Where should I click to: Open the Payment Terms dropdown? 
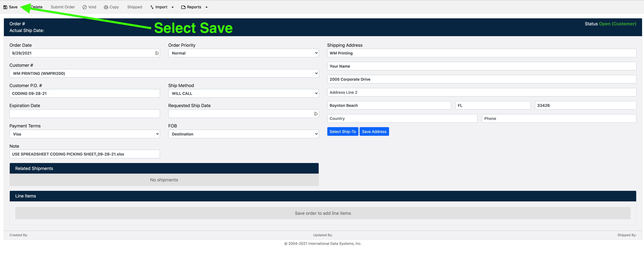click(x=84, y=134)
